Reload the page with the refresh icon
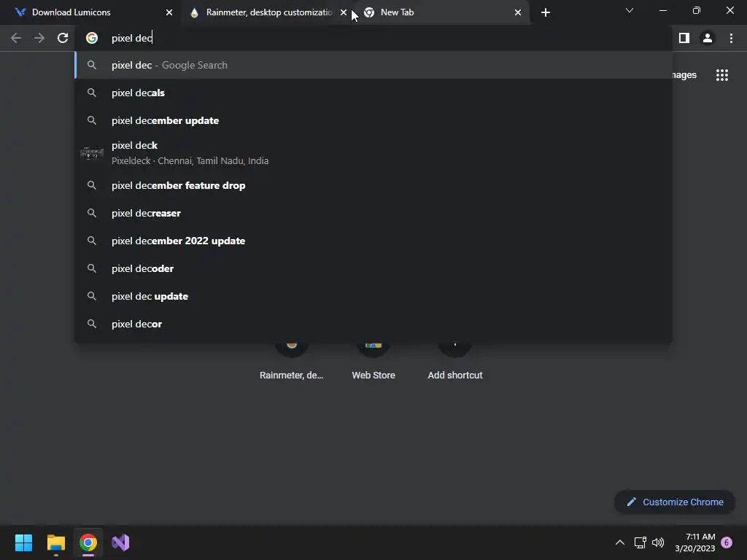The height and width of the screenshot is (560, 747). tap(63, 38)
